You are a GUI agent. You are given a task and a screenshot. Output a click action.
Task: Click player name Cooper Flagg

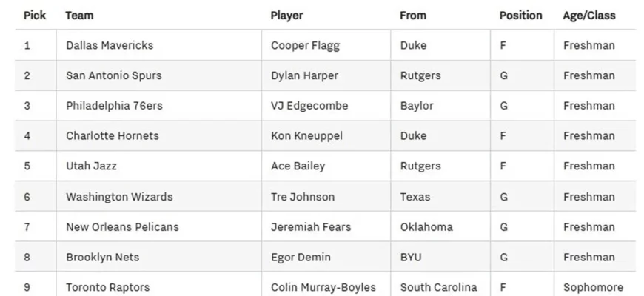point(305,45)
